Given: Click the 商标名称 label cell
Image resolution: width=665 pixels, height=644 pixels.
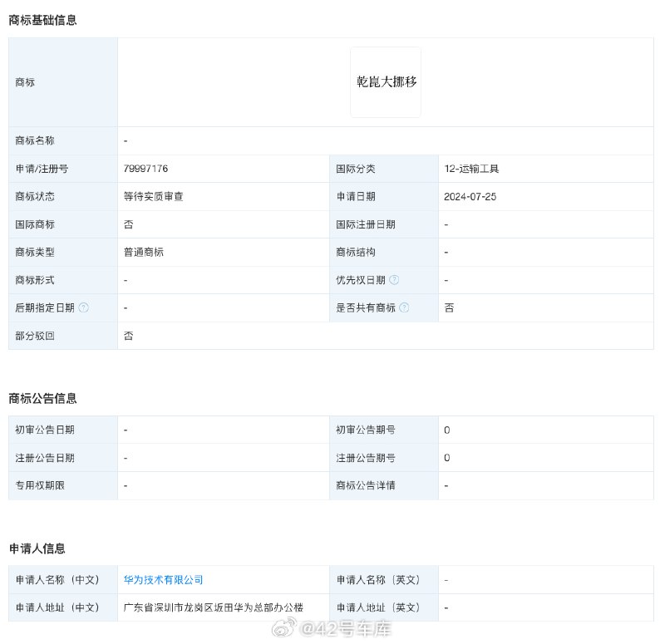Looking at the screenshot, I should point(63,140).
